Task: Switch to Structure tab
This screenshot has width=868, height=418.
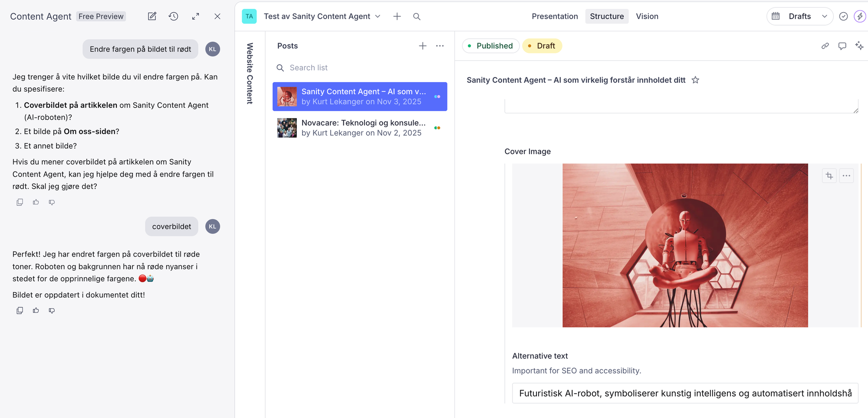Action: 607,16
